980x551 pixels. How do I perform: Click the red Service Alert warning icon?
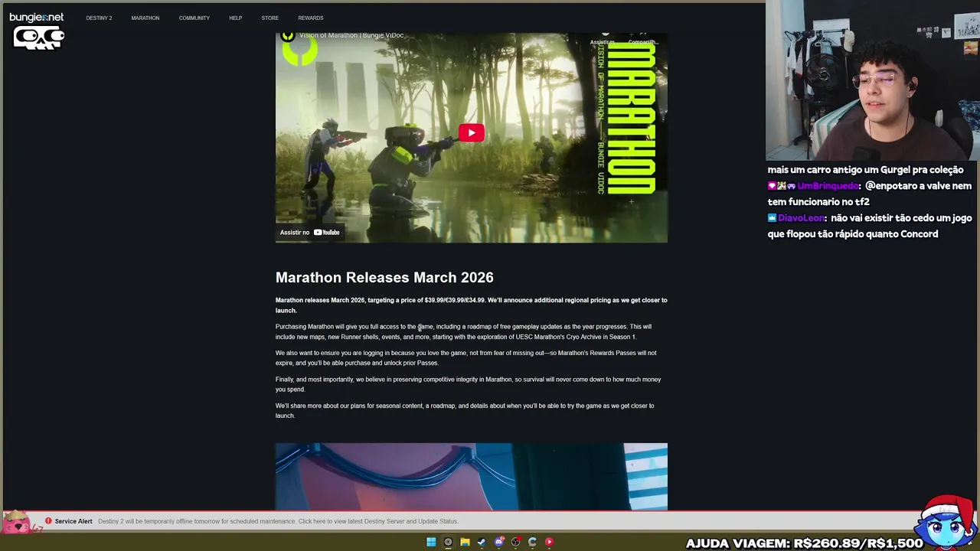click(48, 521)
